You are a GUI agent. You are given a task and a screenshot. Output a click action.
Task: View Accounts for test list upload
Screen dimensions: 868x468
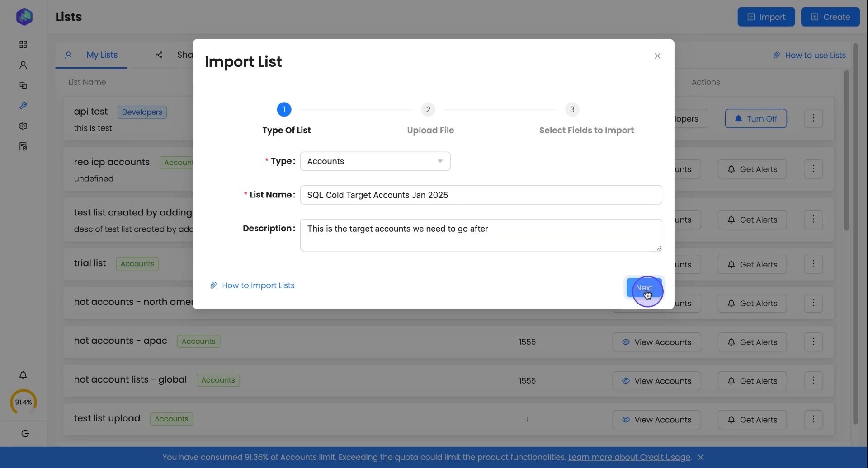pos(656,420)
